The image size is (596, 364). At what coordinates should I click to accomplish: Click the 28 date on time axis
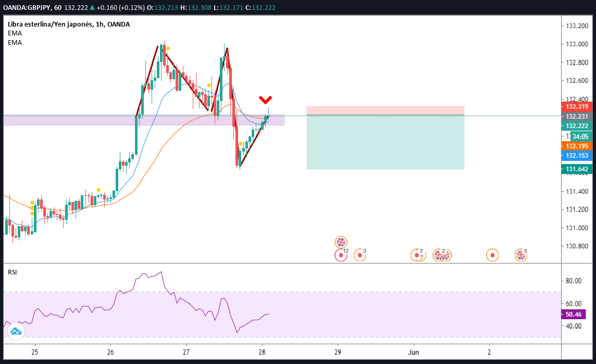262,352
